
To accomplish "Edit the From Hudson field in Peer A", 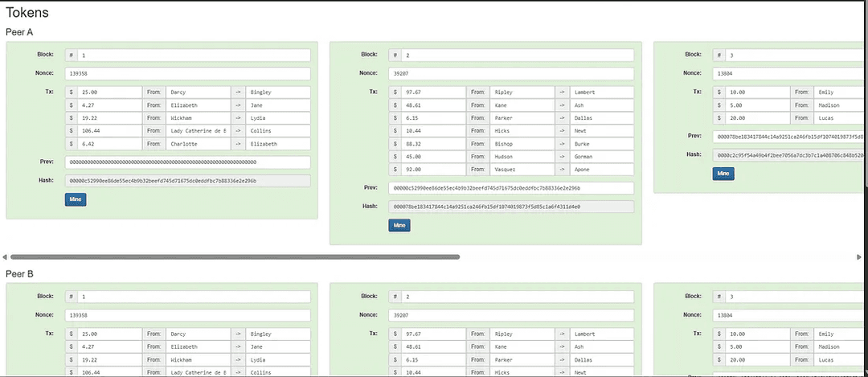I will pyautogui.click(x=522, y=157).
